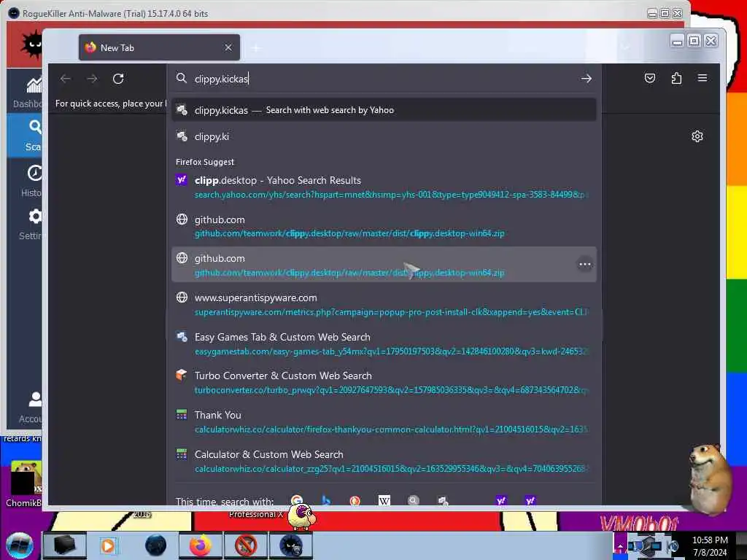Open the ChomikBox desktop shortcut
The width and height of the screenshot is (747, 560).
[24, 483]
